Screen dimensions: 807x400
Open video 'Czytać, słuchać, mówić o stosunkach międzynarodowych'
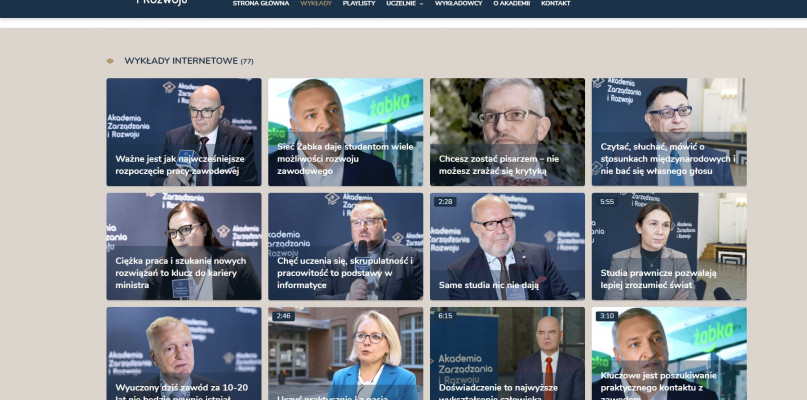tap(669, 132)
